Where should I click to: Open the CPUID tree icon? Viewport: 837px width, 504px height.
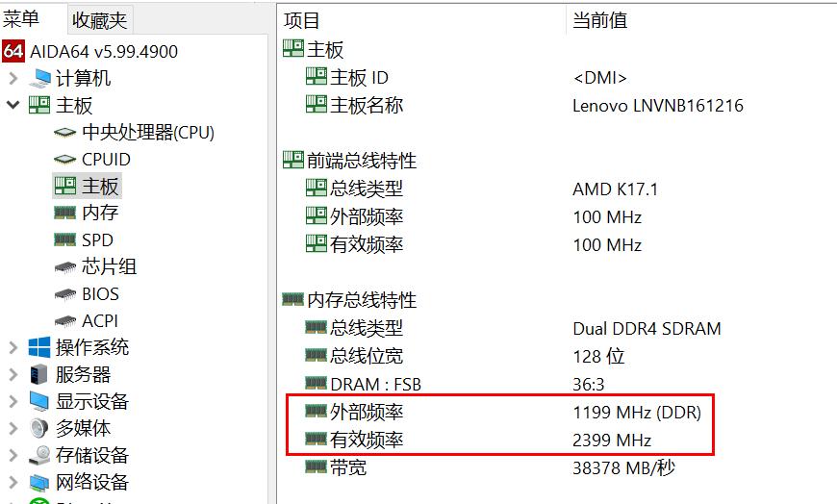coord(65,160)
